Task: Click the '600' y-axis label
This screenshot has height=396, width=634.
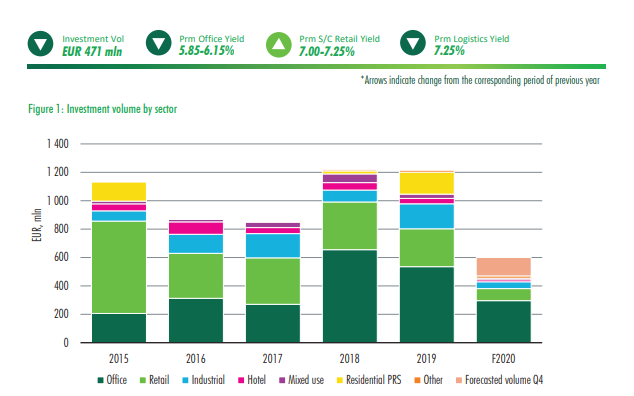Action: coord(61,257)
